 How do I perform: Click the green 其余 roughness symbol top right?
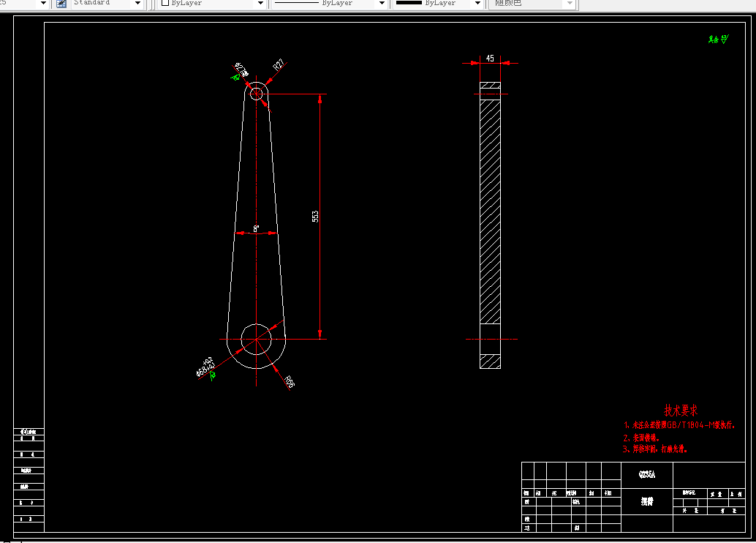719,39
